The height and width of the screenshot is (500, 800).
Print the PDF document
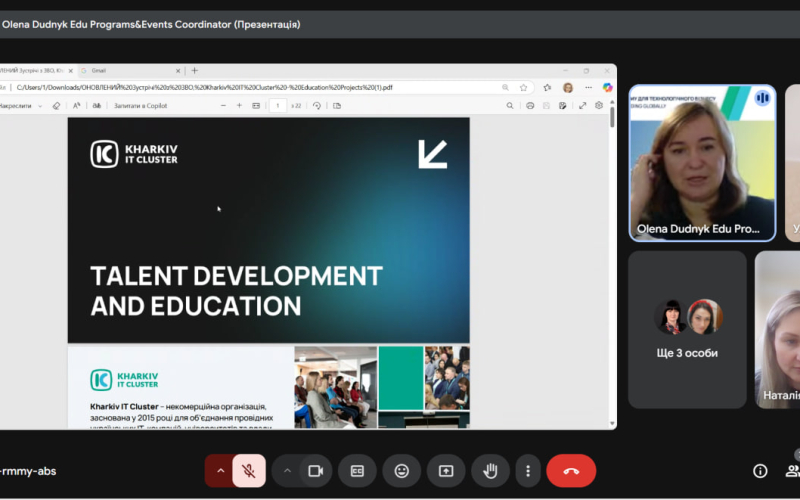click(x=530, y=106)
